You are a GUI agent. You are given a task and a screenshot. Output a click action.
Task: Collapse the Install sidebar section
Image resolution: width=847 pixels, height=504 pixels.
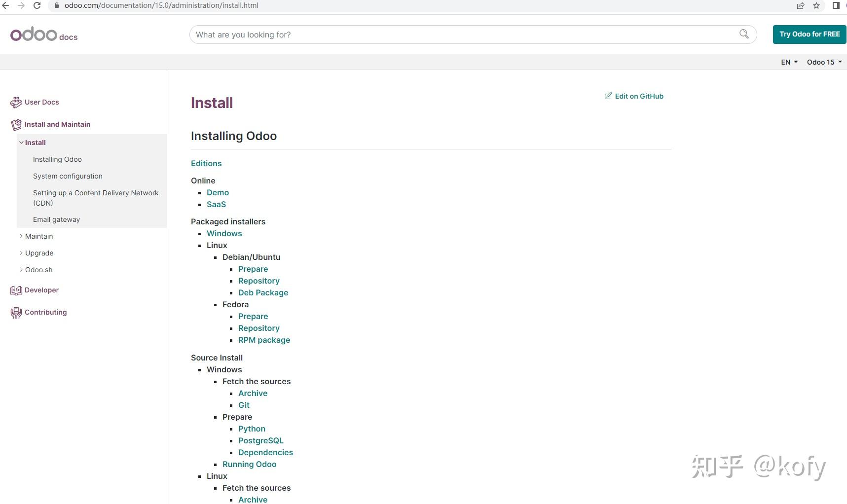pos(21,143)
